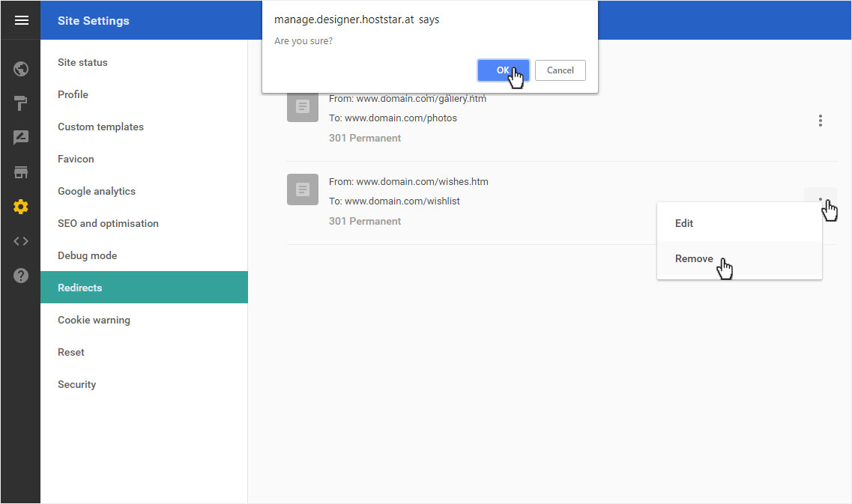
Task: Open the hamburger menu icon
Action: tap(21, 20)
